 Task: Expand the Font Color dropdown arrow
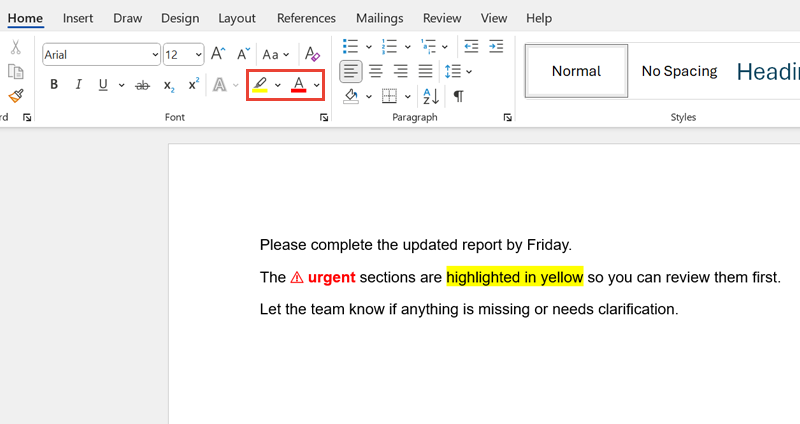point(316,85)
